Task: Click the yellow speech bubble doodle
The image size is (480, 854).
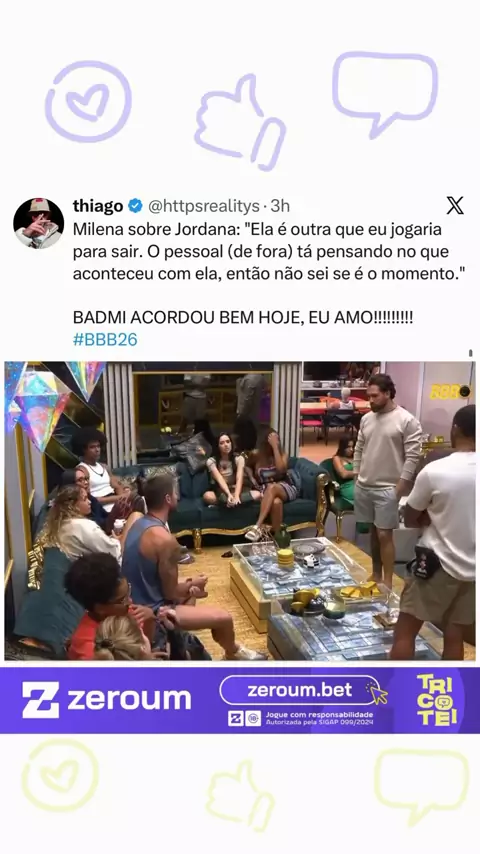Action: coord(421,782)
